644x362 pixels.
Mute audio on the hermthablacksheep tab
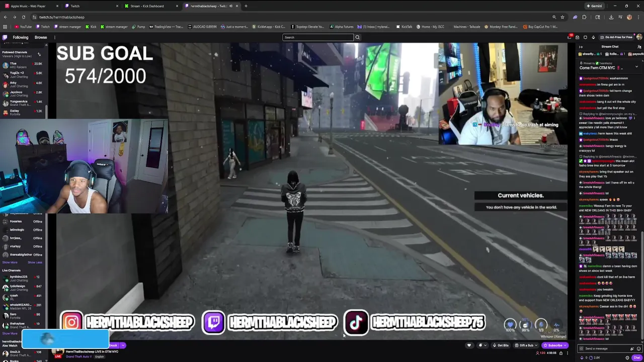(x=230, y=6)
